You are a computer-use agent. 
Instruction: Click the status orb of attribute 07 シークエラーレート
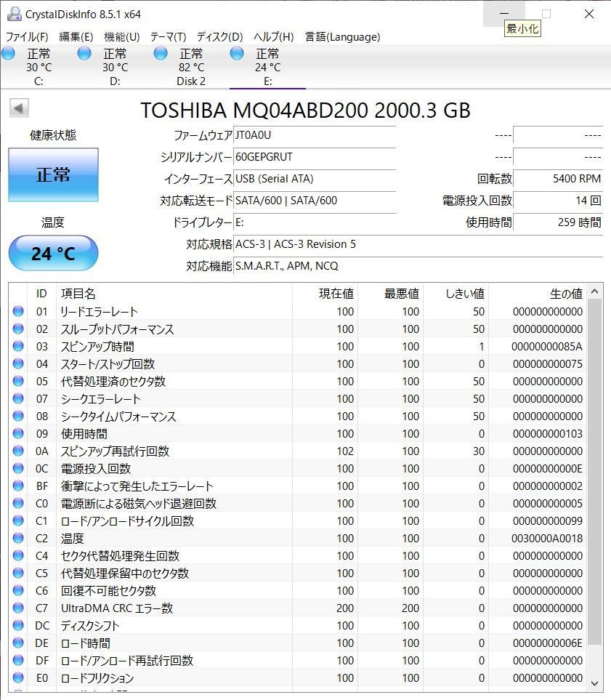click(x=18, y=398)
